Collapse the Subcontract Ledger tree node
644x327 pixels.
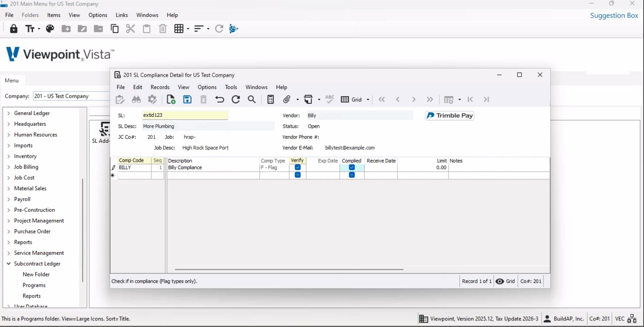click(x=9, y=263)
